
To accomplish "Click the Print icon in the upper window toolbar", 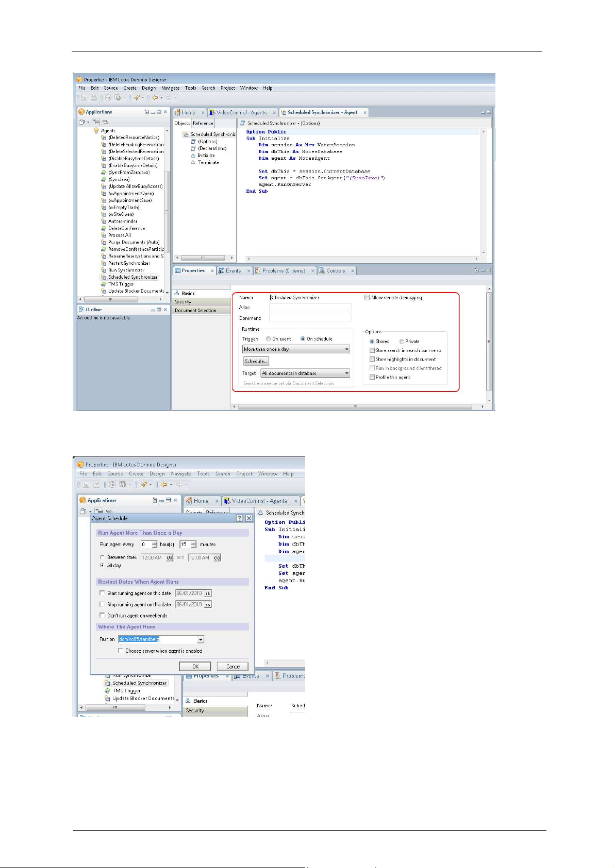I will tap(94, 97).
